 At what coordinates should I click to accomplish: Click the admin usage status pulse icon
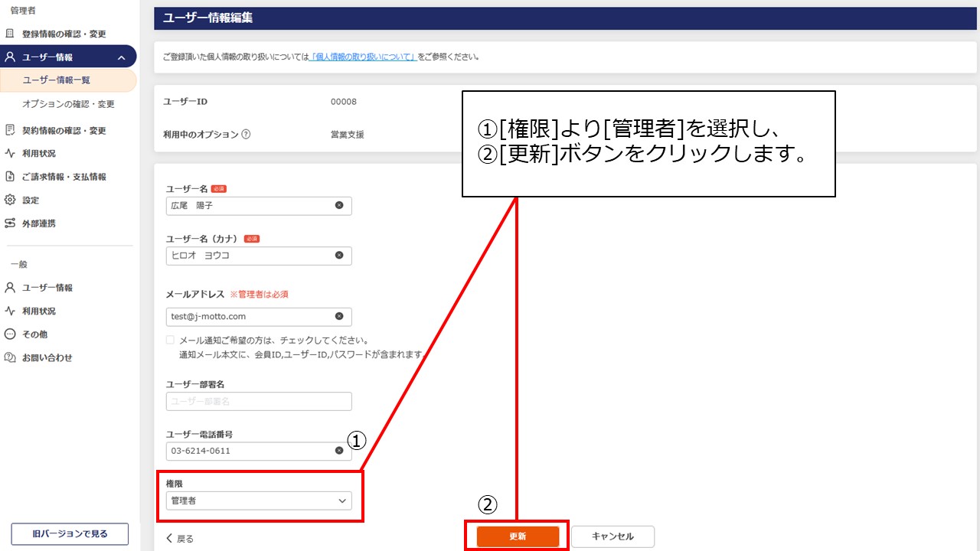(10, 153)
